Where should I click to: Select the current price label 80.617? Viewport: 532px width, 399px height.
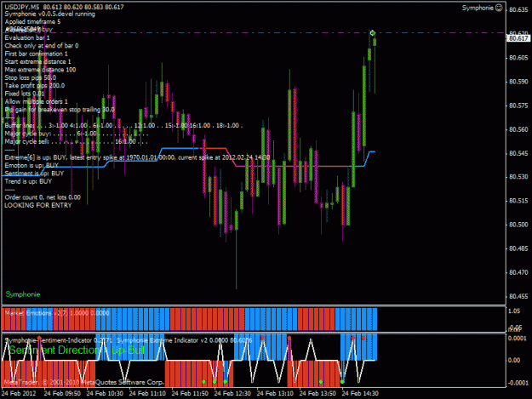518,38
